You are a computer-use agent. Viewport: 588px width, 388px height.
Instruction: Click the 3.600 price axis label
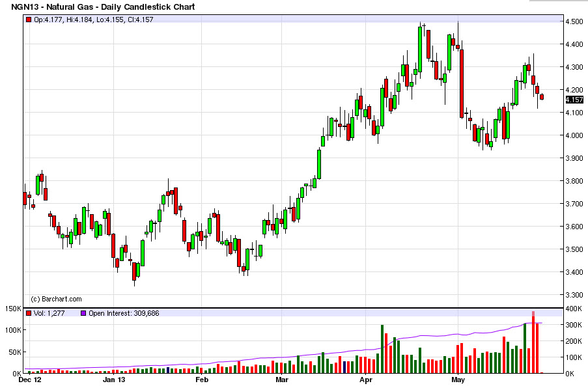pos(574,227)
